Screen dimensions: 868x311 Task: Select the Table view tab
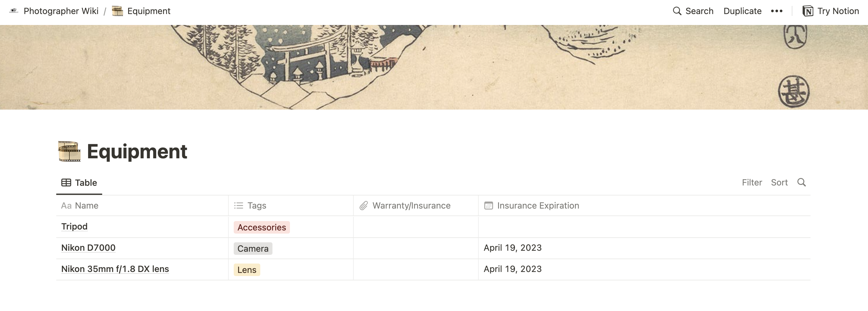point(79,182)
